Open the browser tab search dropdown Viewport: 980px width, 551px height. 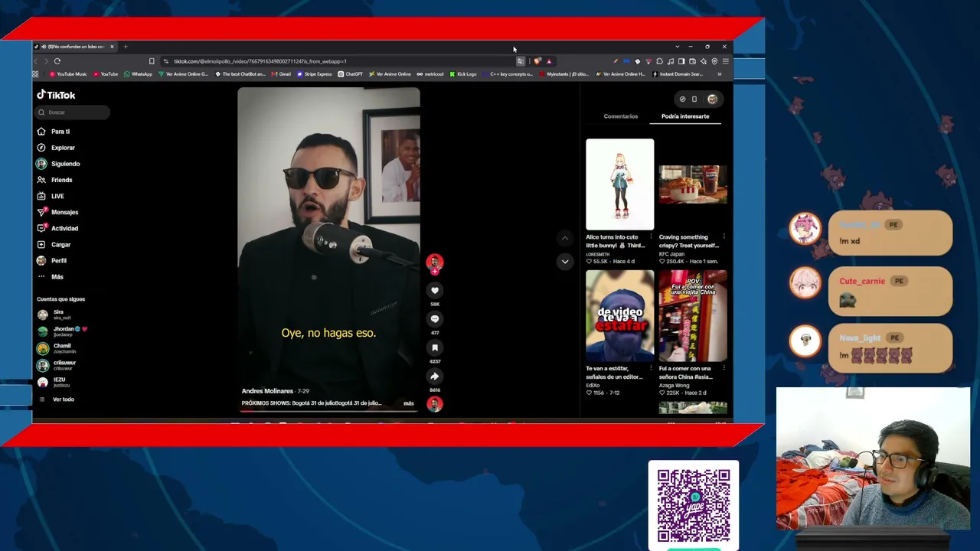pos(677,47)
